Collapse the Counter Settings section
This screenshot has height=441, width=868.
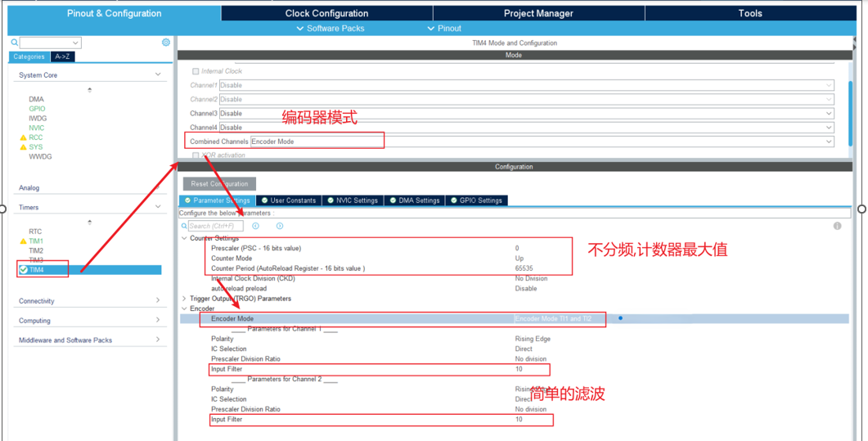tap(185, 238)
